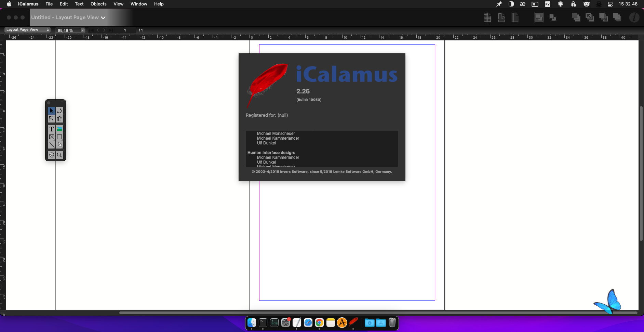
Task: Select the image frame tool
Action: tap(59, 129)
